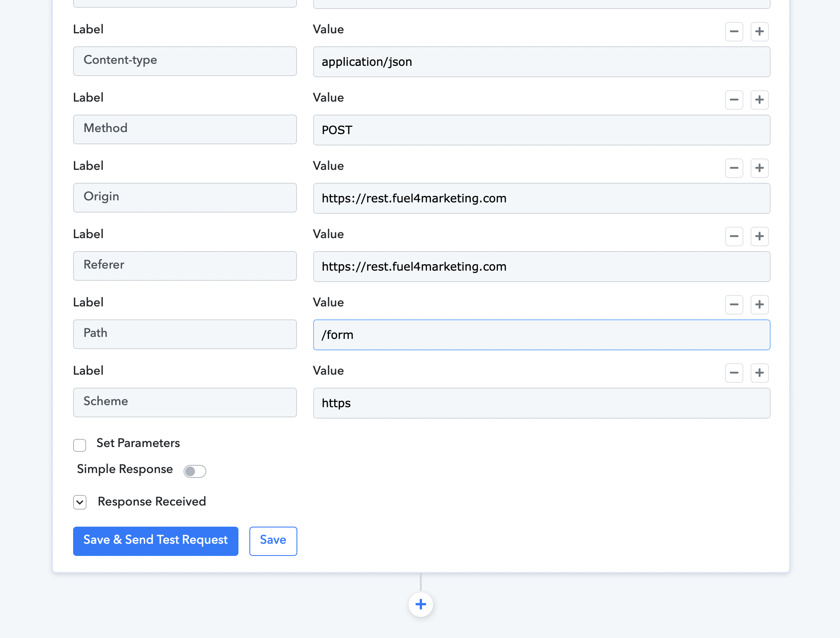
Task: Add a row after Method using plus icon
Action: (760, 100)
